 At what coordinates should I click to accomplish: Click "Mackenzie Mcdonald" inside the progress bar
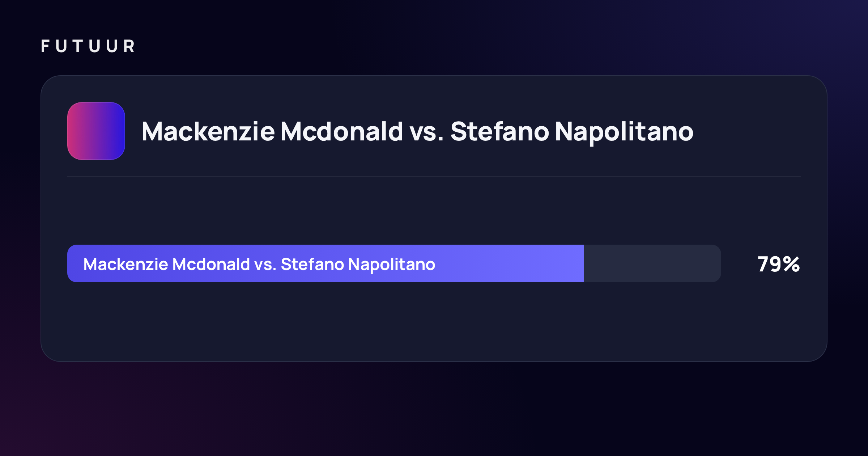(x=167, y=264)
